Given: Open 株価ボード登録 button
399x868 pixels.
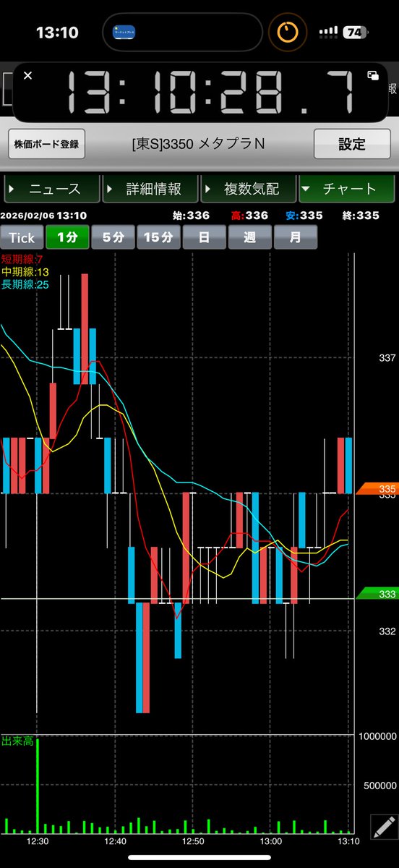Looking at the screenshot, I should point(46,144).
